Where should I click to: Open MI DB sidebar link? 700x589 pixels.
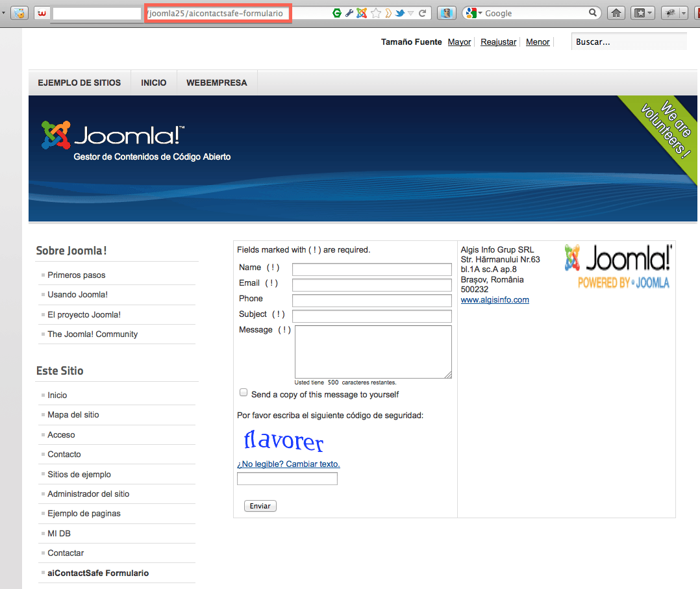tap(59, 534)
